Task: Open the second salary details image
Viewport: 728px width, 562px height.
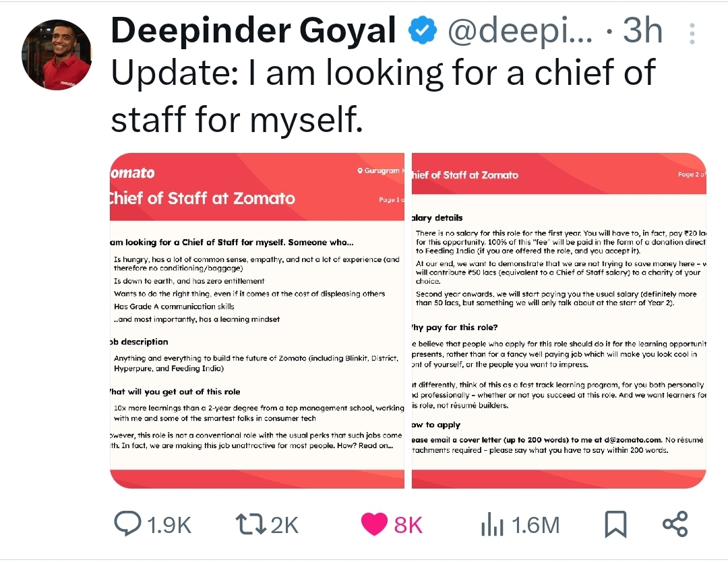Action: (x=559, y=321)
